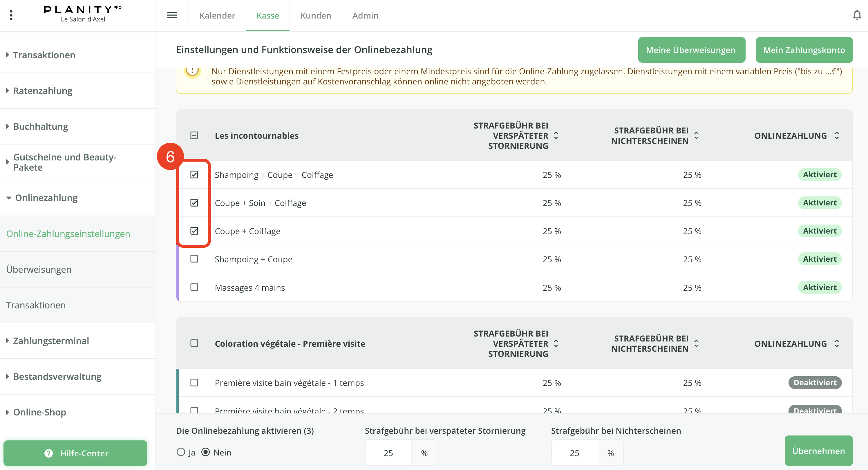The image size is (868, 470).
Task: Sort Les incontournables by Strafgebühr bei Nichterscheinen
Action: tap(696, 135)
